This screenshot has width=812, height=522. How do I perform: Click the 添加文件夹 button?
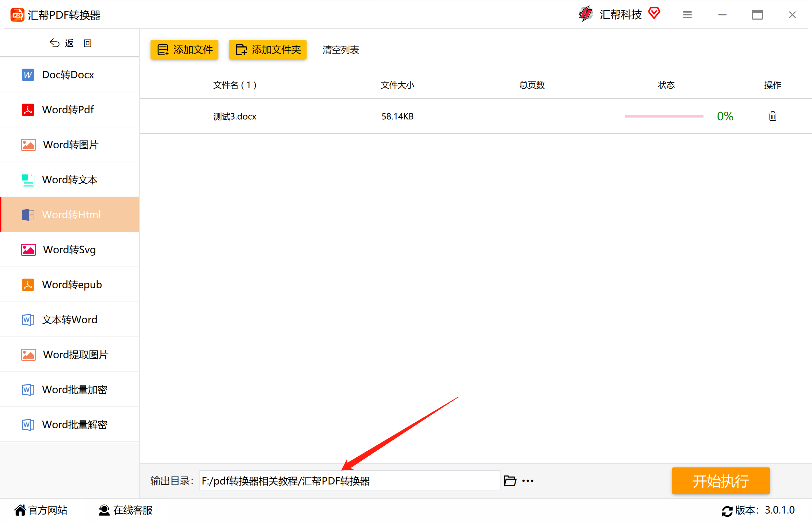click(x=268, y=50)
